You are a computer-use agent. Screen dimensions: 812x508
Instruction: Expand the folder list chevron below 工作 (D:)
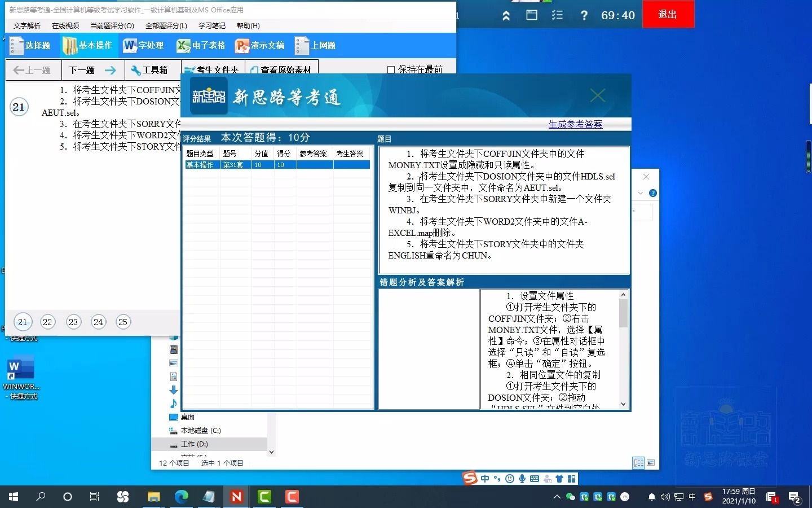(x=271, y=451)
